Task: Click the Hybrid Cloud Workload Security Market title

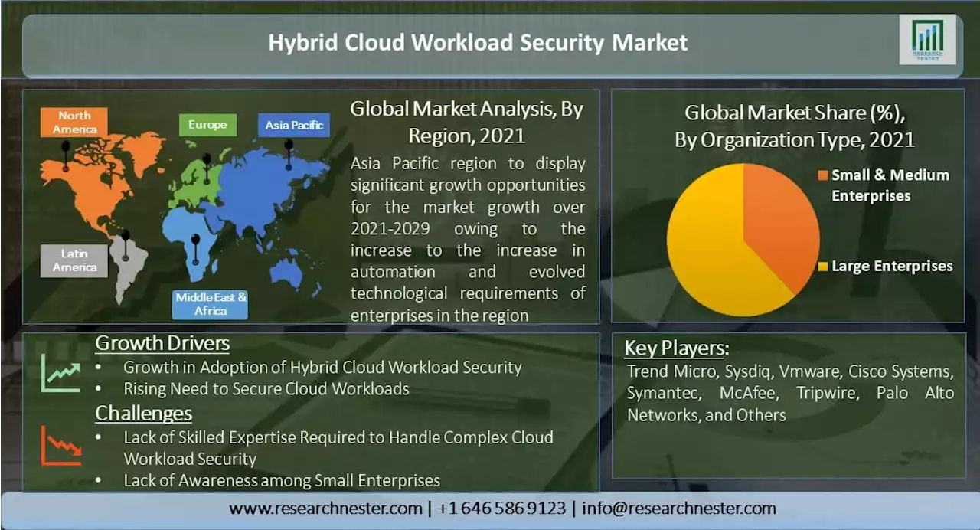Action: [477, 42]
